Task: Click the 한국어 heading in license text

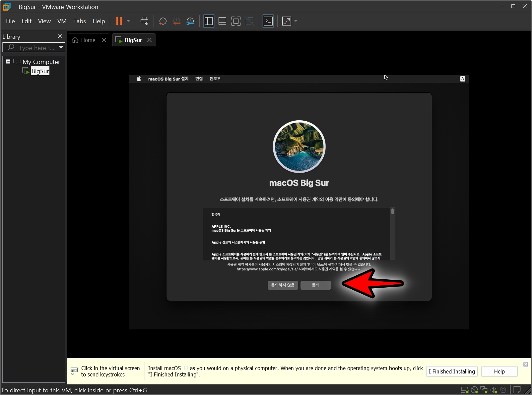Action: pyautogui.click(x=216, y=215)
